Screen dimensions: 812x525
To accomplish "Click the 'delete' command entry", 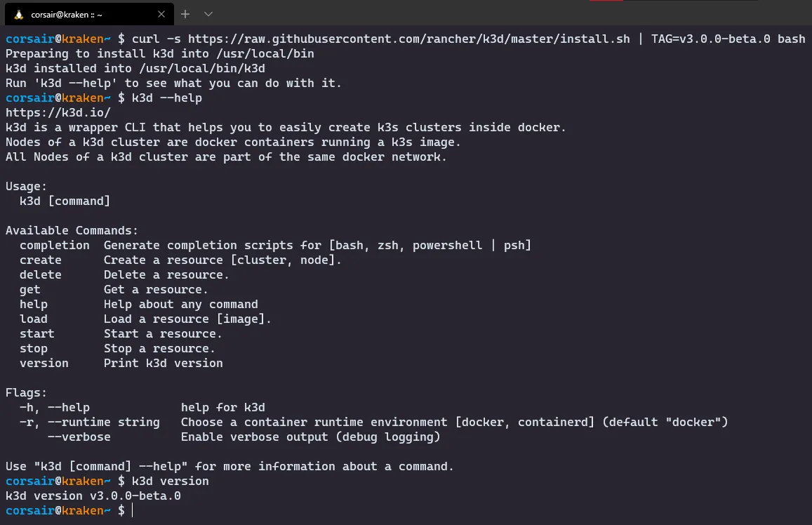I will 41,274.
